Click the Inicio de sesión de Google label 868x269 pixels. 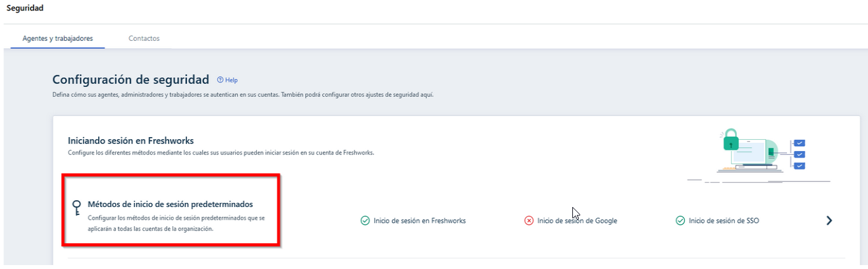[x=577, y=221]
